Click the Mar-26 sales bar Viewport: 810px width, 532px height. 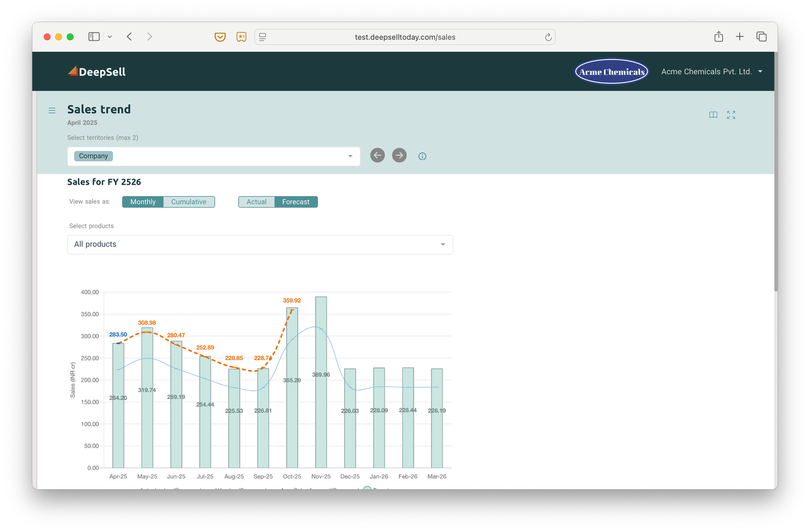point(437,418)
